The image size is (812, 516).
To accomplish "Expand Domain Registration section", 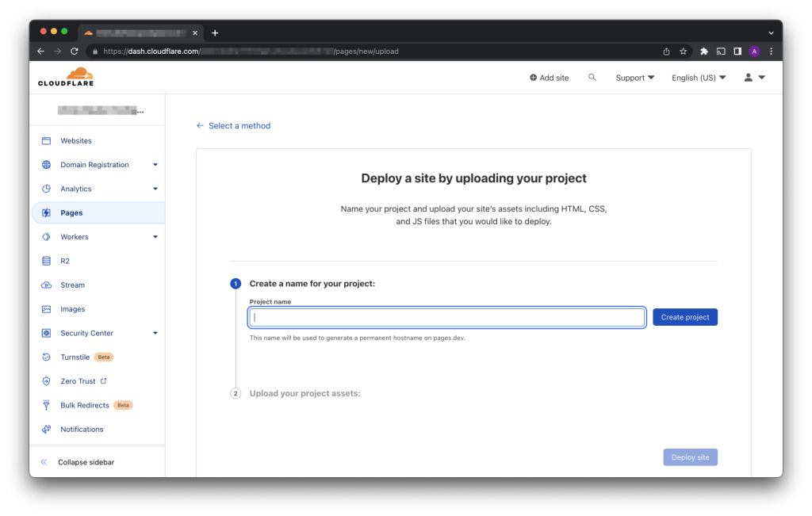I will [x=155, y=165].
